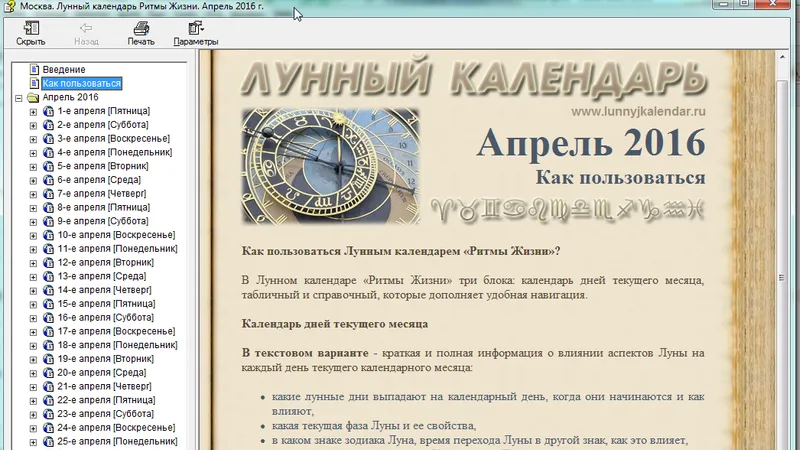
Task: Click the Как пользоваться subtitle in the page
Action: 620,178
